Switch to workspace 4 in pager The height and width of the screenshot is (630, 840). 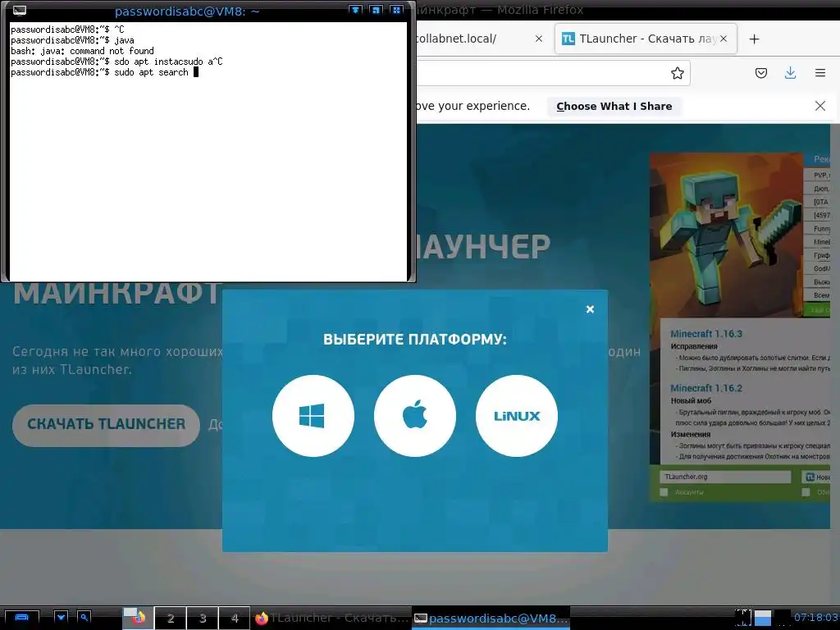[234, 618]
